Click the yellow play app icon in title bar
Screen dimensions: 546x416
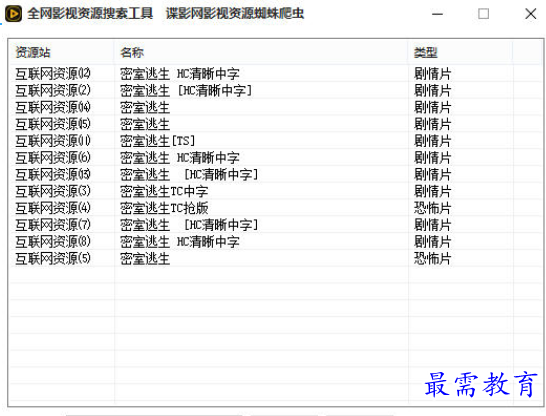(14, 14)
